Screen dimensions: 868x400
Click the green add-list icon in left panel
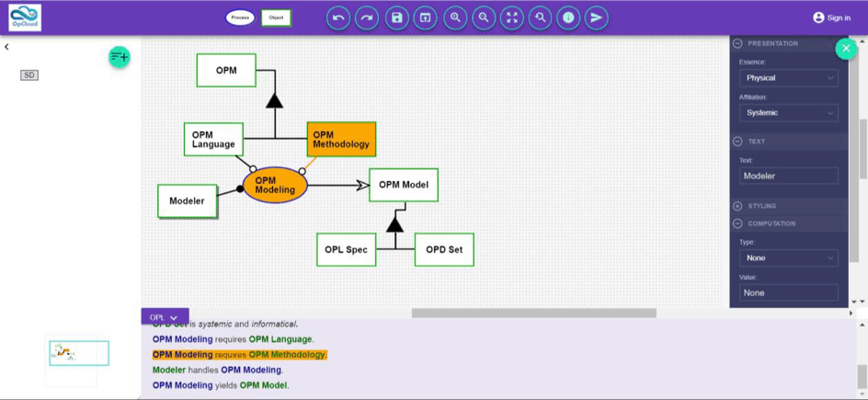click(x=120, y=57)
